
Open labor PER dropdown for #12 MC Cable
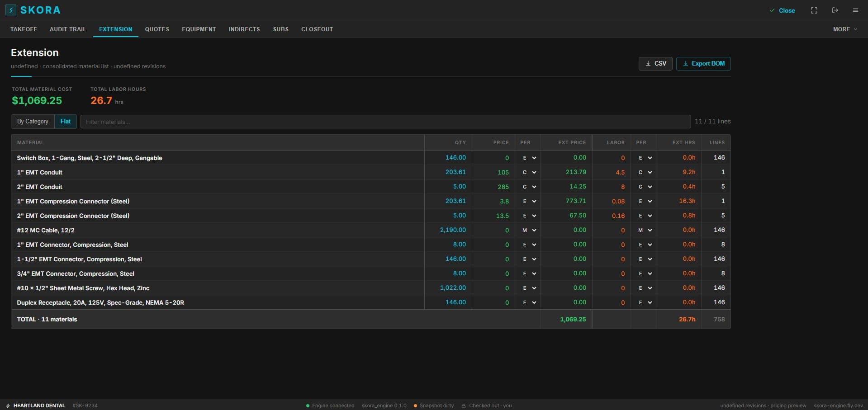645,230
